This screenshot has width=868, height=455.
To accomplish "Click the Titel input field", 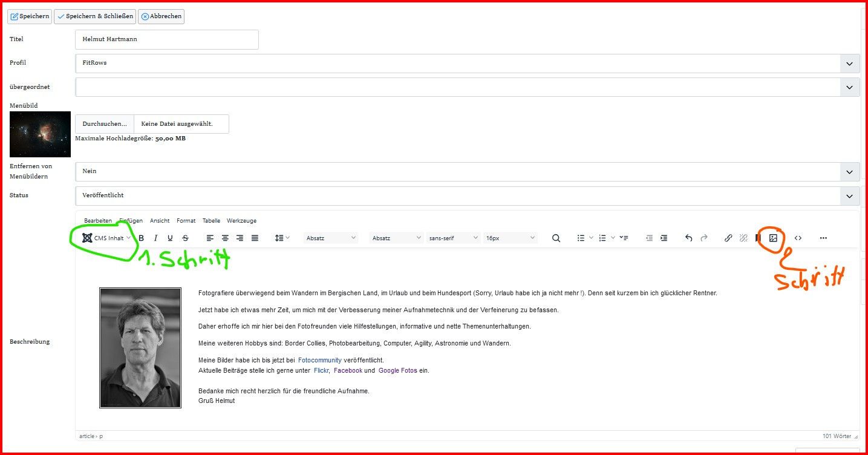I will (167, 40).
